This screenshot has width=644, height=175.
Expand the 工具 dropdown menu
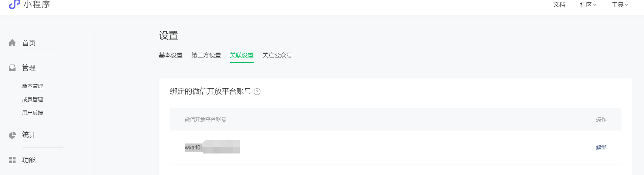click(x=620, y=5)
